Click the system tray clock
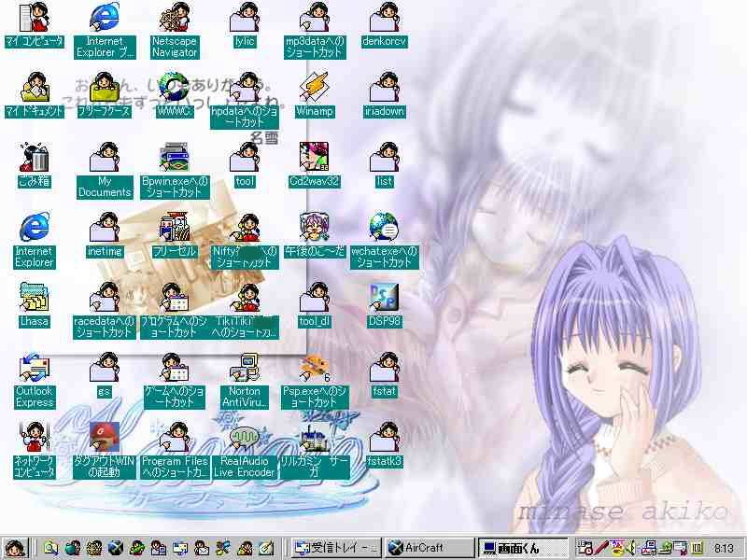 pos(724,548)
